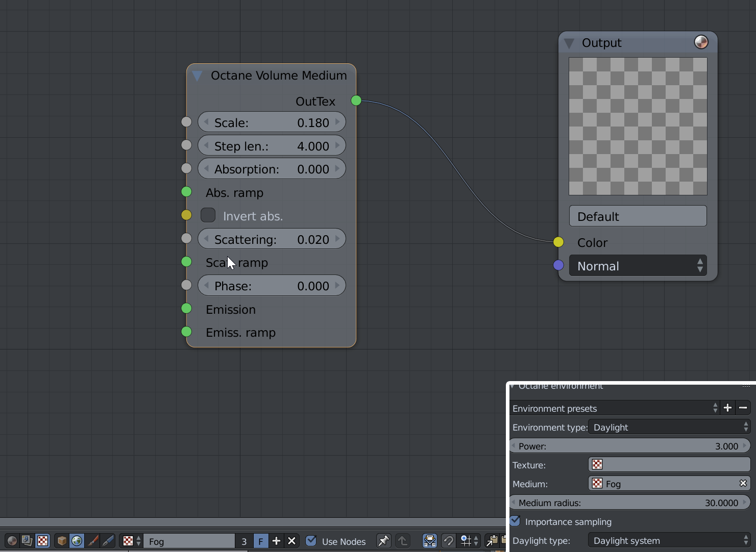Toggle the backdrop display icon in header
The image size is (756, 552).
430,541
